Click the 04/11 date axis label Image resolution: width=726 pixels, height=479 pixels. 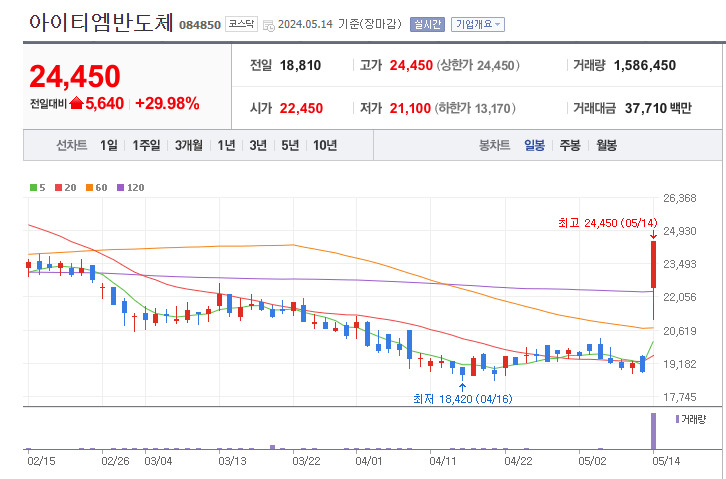[x=443, y=461]
